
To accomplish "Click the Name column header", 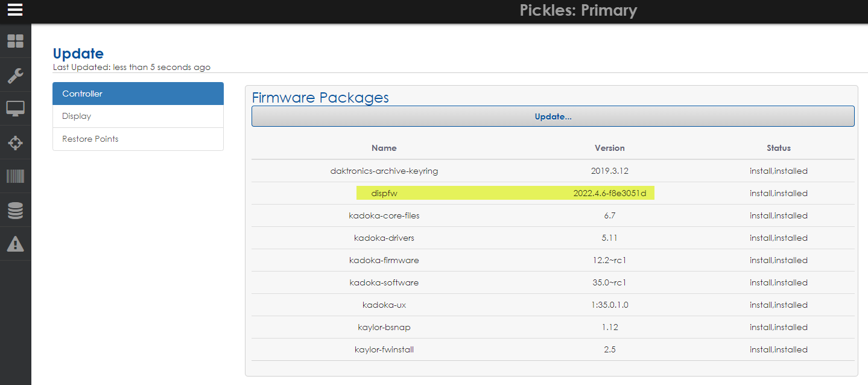I will [384, 148].
